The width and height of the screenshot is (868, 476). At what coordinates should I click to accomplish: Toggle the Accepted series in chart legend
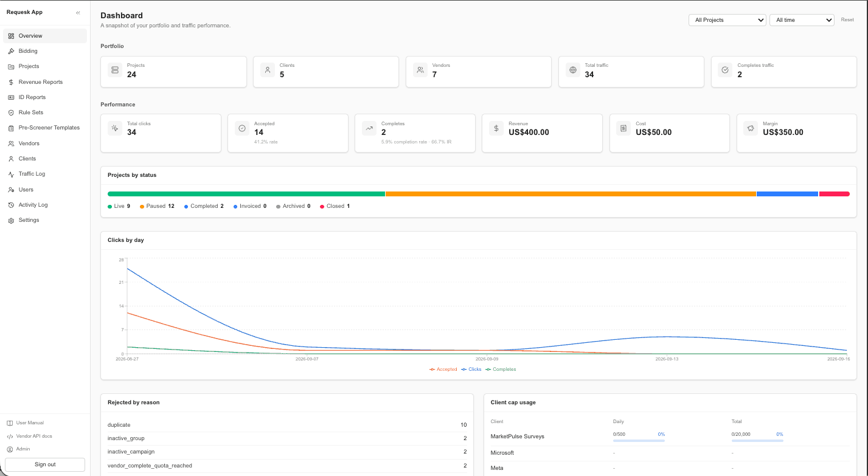coord(443,369)
